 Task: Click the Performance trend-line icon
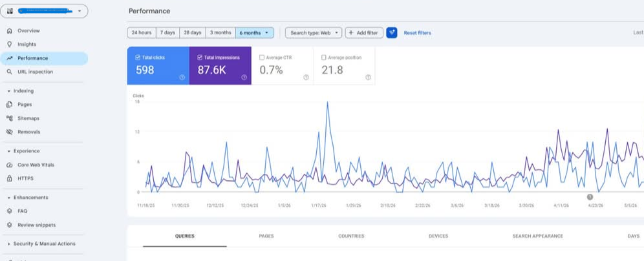click(x=10, y=58)
